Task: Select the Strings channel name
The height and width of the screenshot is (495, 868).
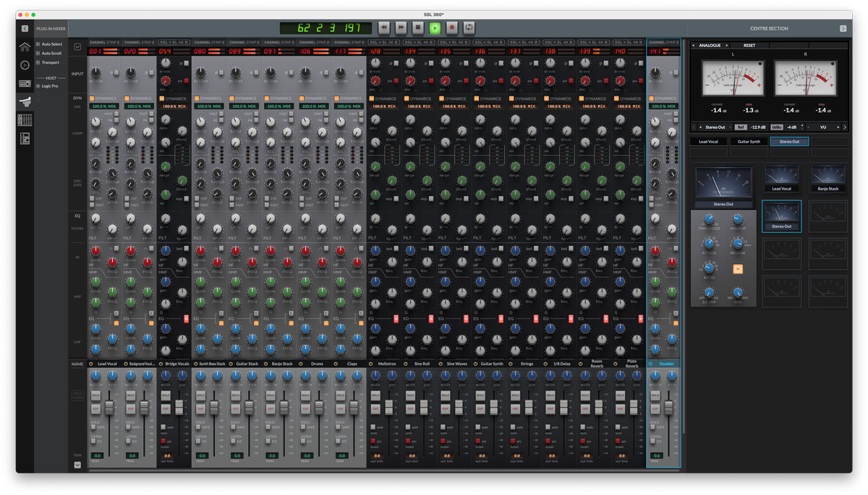Action: (x=527, y=364)
